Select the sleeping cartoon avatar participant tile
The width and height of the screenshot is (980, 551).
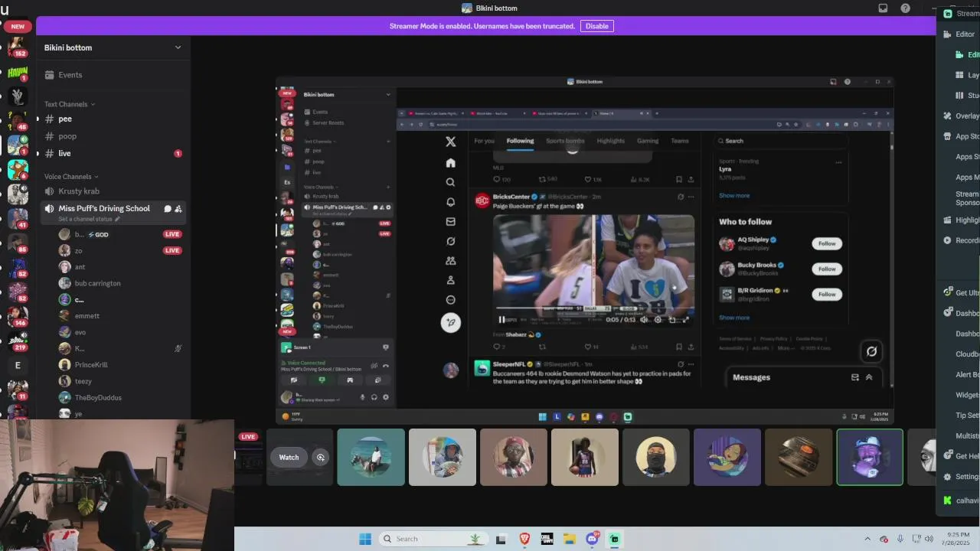click(727, 457)
